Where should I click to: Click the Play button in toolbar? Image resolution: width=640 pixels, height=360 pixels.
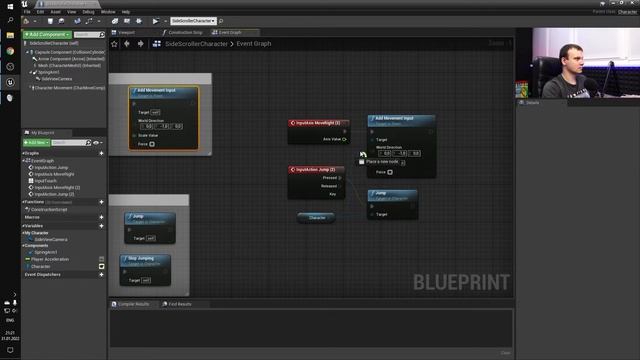156,21
